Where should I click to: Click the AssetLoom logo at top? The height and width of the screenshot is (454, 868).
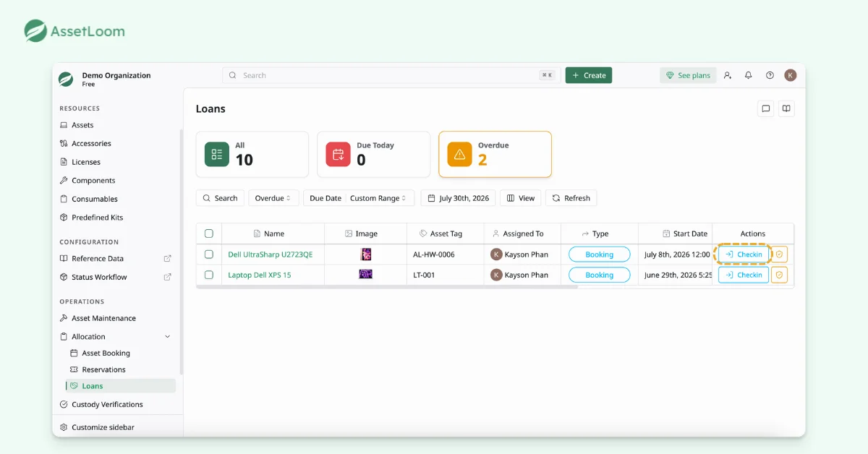75,31
